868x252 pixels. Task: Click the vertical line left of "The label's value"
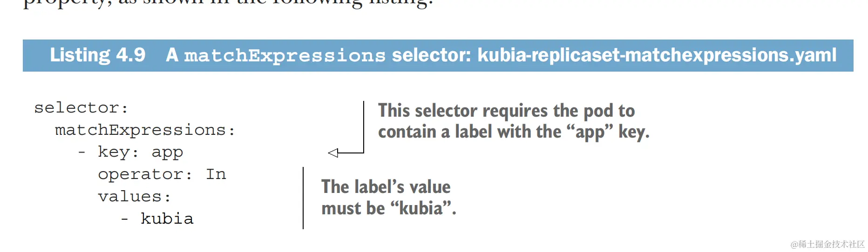tap(303, 198)
